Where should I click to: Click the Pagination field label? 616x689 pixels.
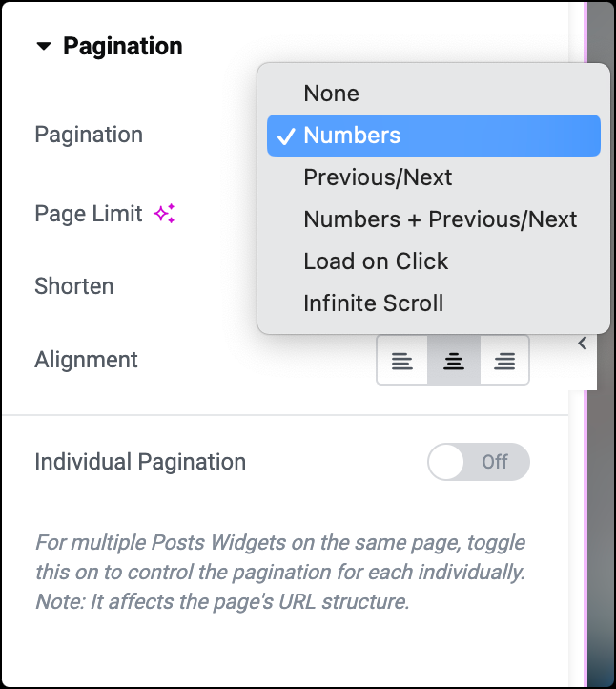coord(89,135)
